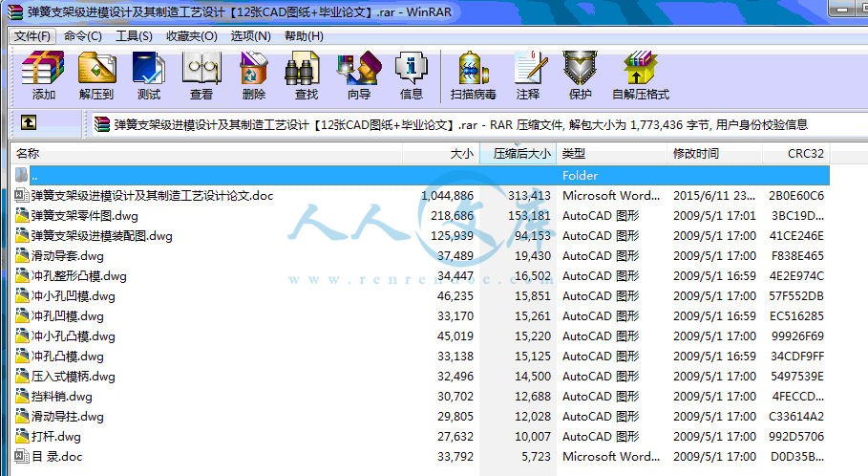
Task: Select the parent folder '..' row
Action: (x=421, y=175)
